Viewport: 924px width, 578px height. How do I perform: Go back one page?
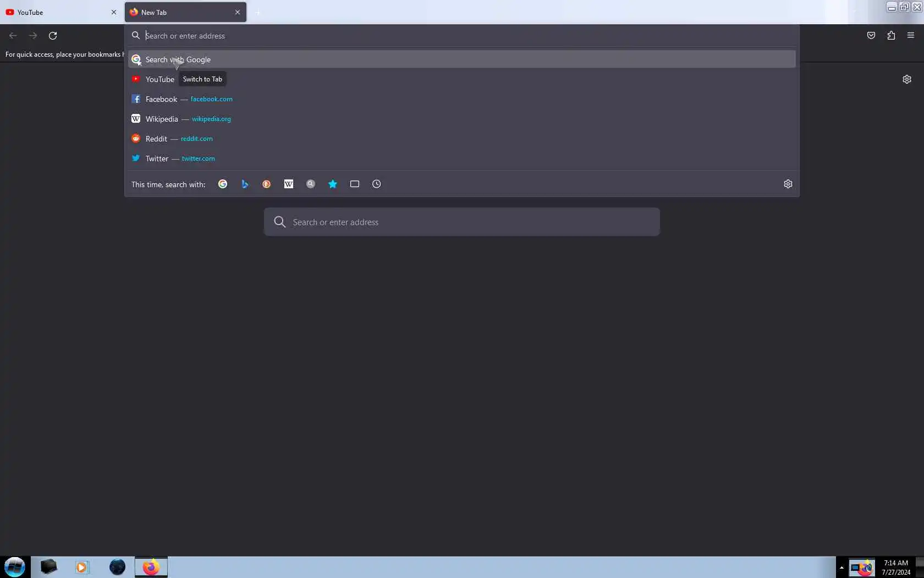pyautogui.click(x=13, y=35)
